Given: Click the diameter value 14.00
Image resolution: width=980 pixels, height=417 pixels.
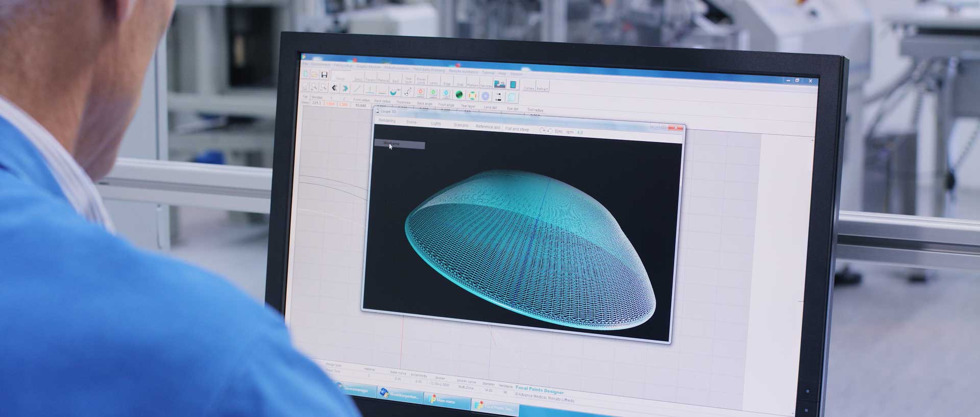Looking at the screenshot, I should click(x=488, y=390).
